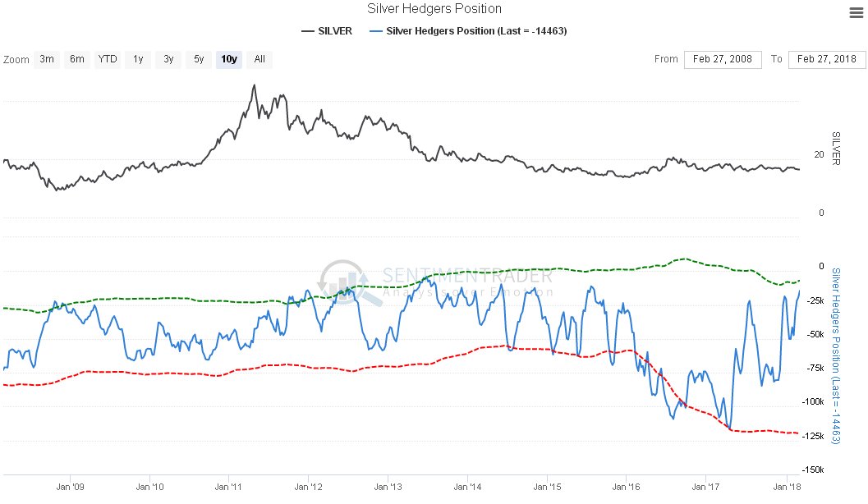Switch zoom to 5y
The image size is (868, 504).
click(x=199, y=59)
